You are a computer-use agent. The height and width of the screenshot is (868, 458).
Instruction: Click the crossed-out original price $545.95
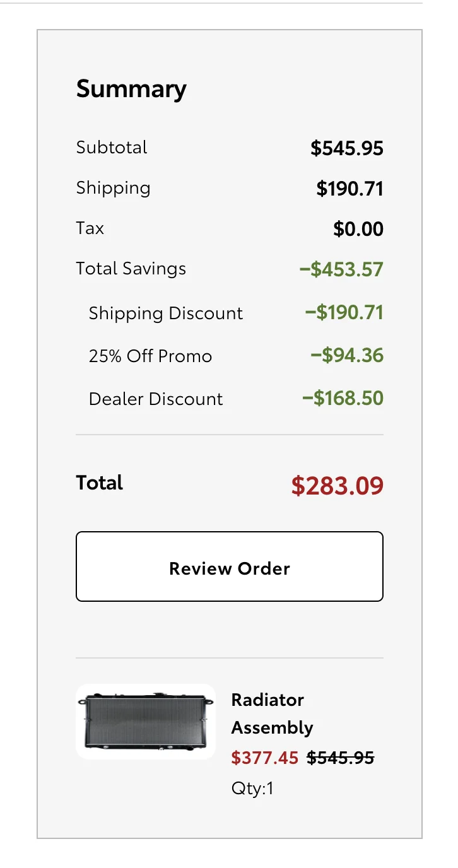pyautogui.click(x=341, y=758)
